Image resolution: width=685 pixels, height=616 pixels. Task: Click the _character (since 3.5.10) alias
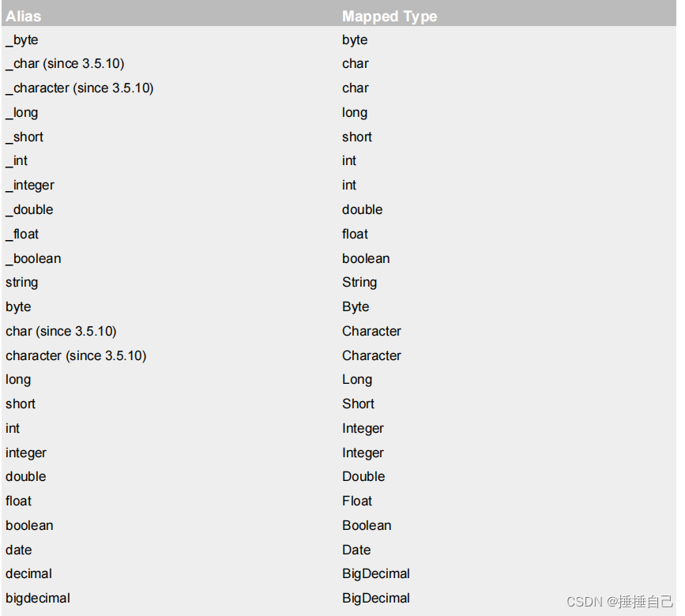point(79,88)
